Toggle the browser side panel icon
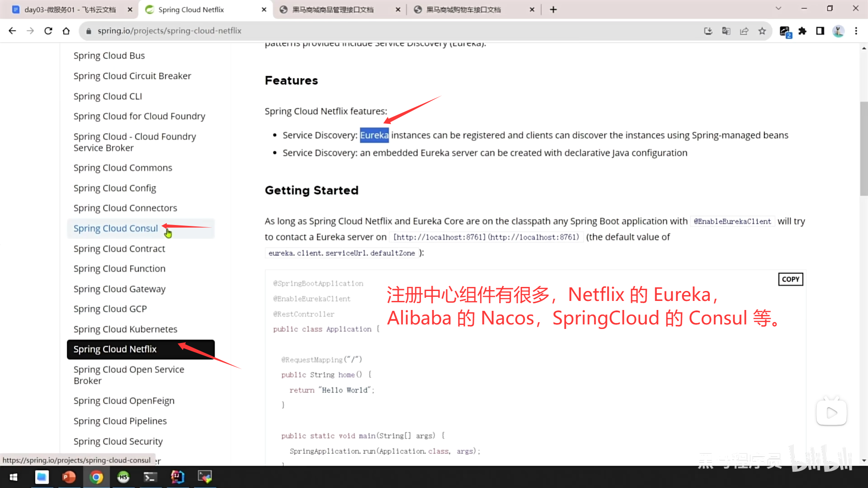This screenshot has width=868, height=488. [820, 31]
